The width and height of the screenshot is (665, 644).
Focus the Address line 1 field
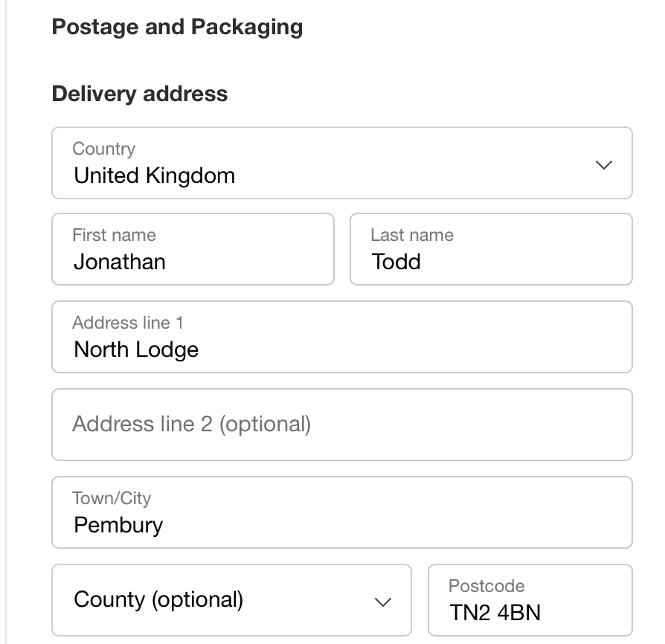pyautogui.click(x=341, y=337)
